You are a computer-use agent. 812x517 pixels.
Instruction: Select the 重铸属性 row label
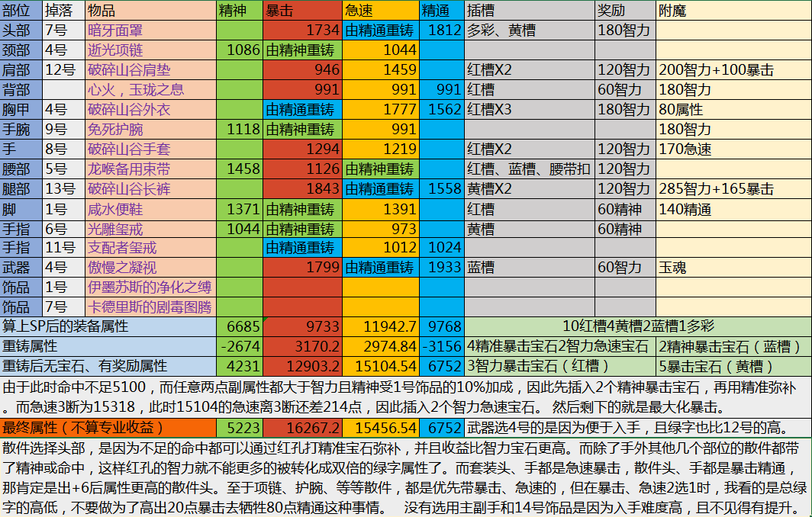108,346
